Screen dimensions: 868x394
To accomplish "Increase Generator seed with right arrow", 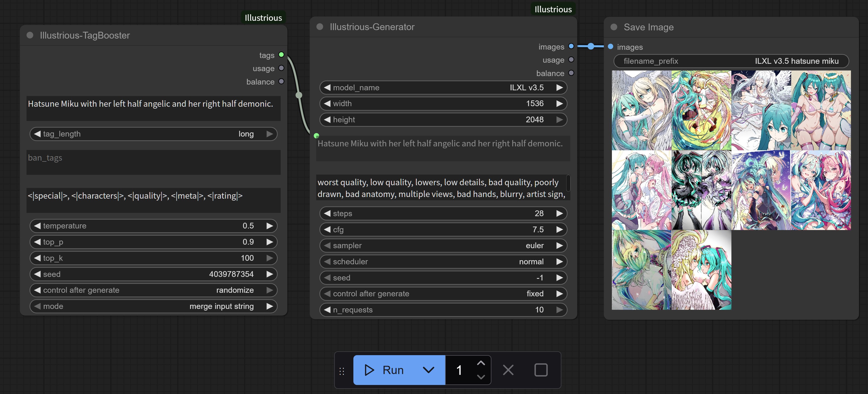I will [x=559, y=278].
